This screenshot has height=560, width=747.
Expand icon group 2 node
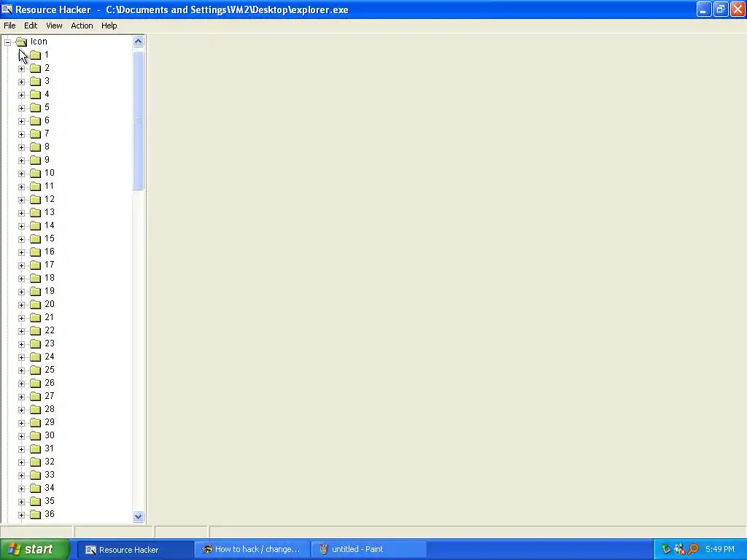(21, 69)
